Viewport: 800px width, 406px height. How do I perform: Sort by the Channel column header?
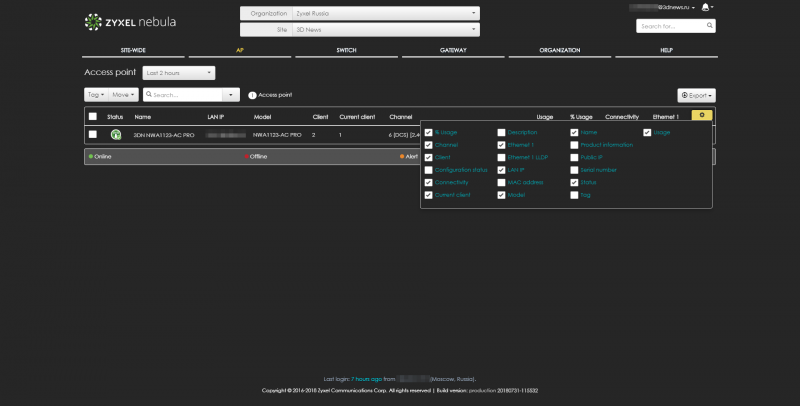tap(401, 117)
